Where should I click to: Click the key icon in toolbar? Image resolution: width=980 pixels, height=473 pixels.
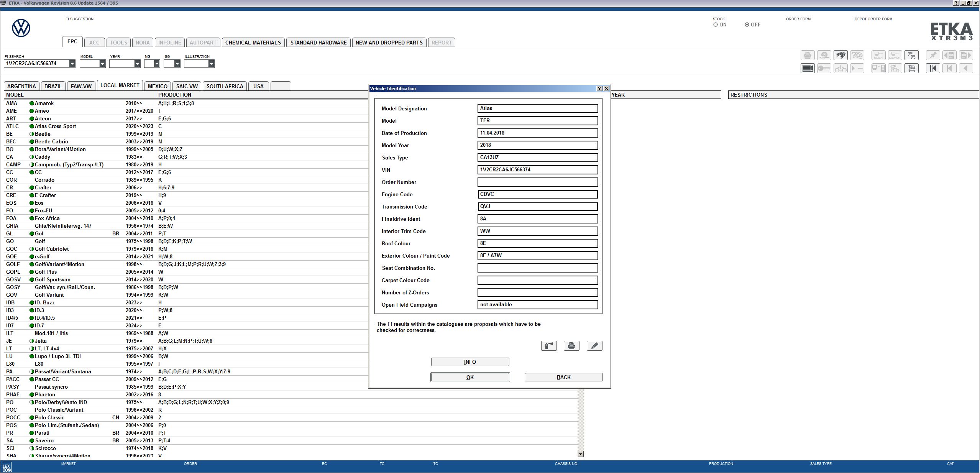click(x=824, y=68)
